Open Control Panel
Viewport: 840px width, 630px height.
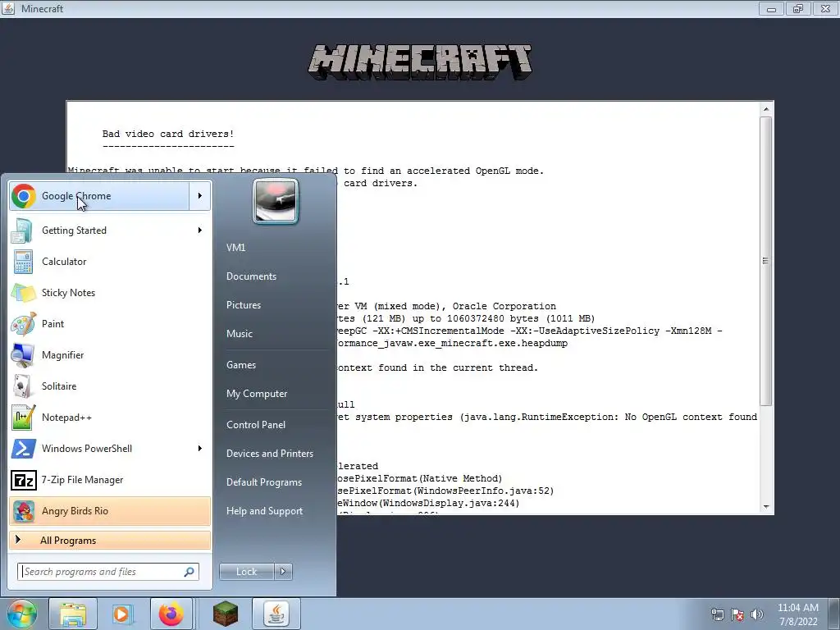[256, 425]
